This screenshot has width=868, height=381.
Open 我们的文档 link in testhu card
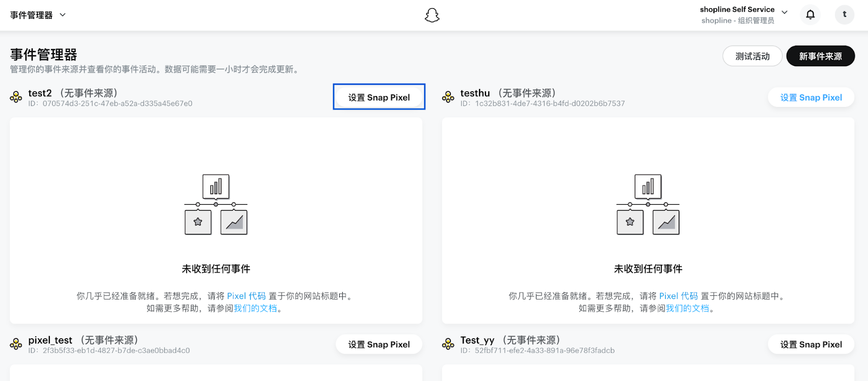coord(688,308)
